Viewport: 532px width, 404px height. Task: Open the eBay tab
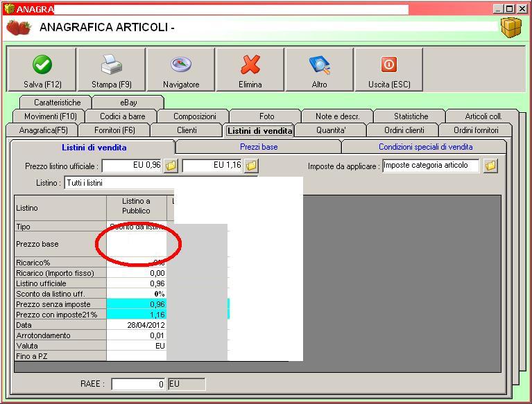(128, 103)
